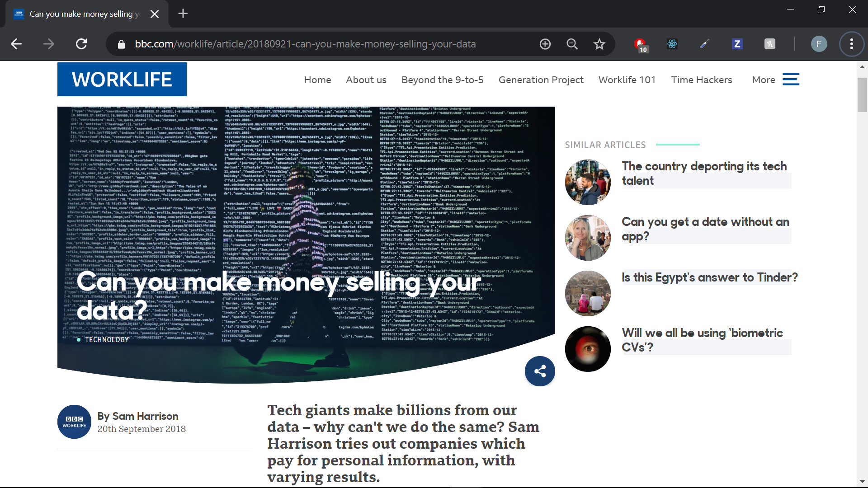Screen dimensions: 868x488
Task: Open the user profile avatar F
Action: point(819,44)
